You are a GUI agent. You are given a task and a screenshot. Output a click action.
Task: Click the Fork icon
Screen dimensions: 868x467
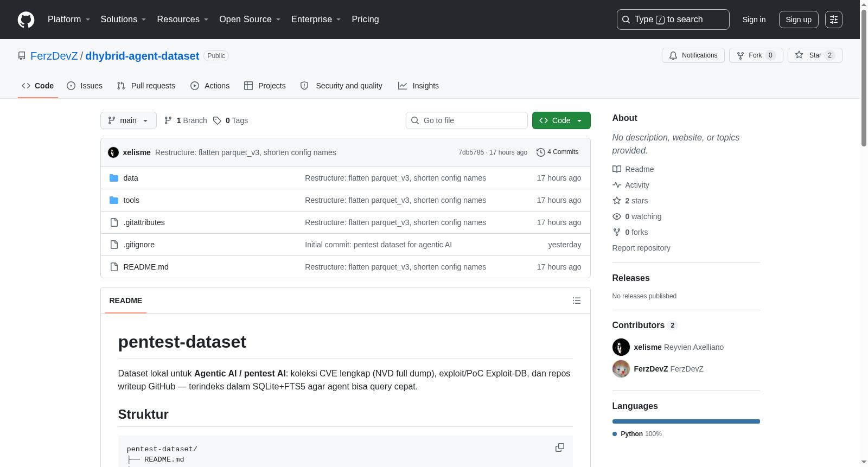741,55
